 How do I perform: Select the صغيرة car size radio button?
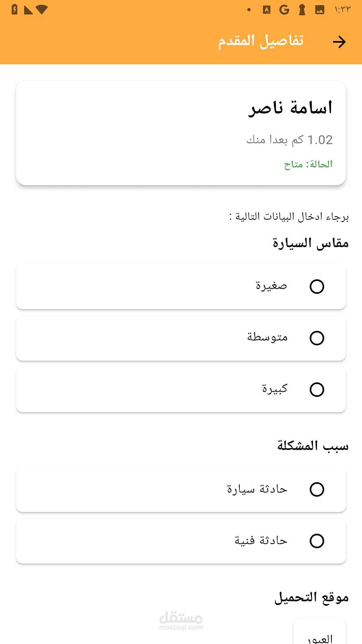pos(317,287)
